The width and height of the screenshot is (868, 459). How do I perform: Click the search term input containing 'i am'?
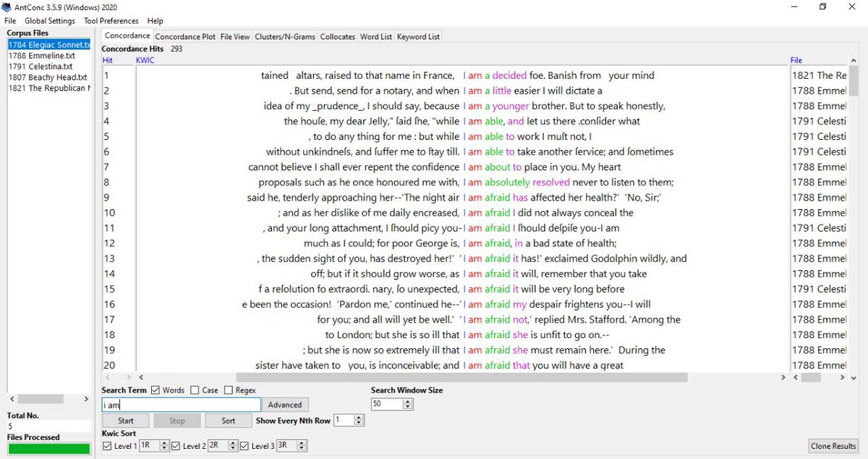tap(181, 405)
